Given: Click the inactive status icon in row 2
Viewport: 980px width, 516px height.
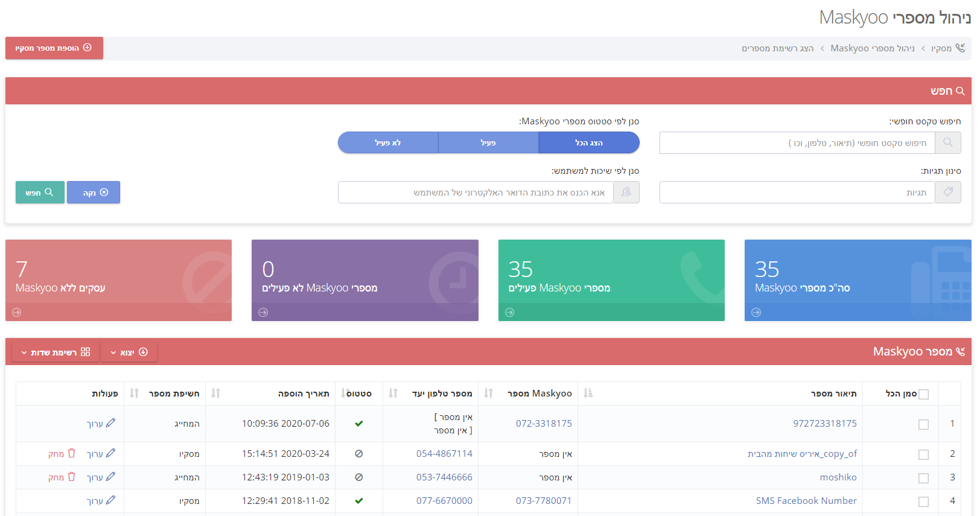Looking at the screenshot, I should [359, 454].
